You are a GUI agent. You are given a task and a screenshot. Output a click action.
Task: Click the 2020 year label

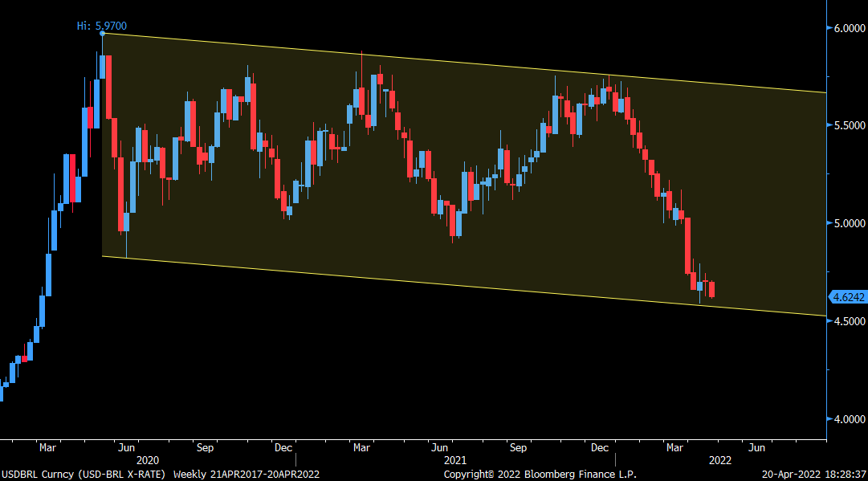coord(148,460)
